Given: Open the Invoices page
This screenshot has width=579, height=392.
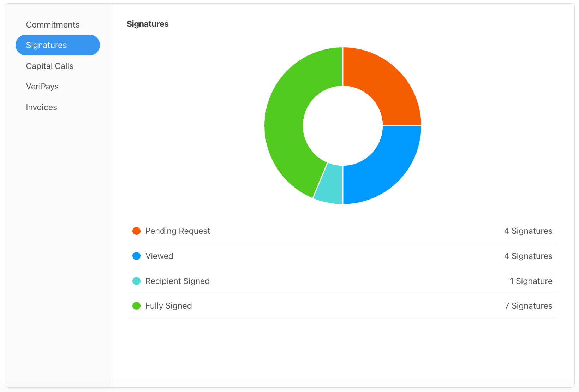Looking at the screenshot, I should [x=41, y=107].
